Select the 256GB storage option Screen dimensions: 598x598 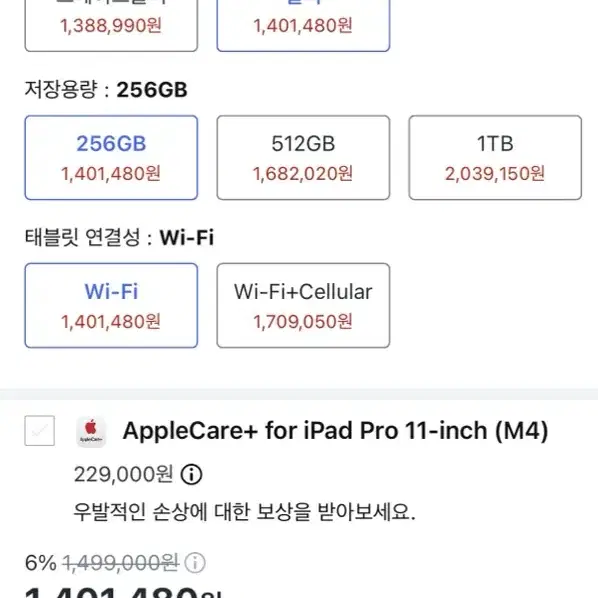coord(111,158)
